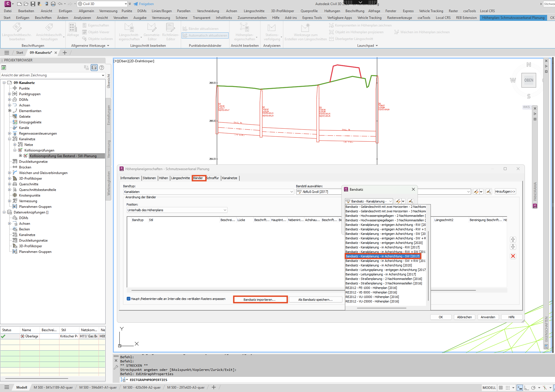Toggle Haupt-/Nebenintervalle anpassen checkbox
Viewport: 555px width, 392px height.
click(x=128, y=299)
